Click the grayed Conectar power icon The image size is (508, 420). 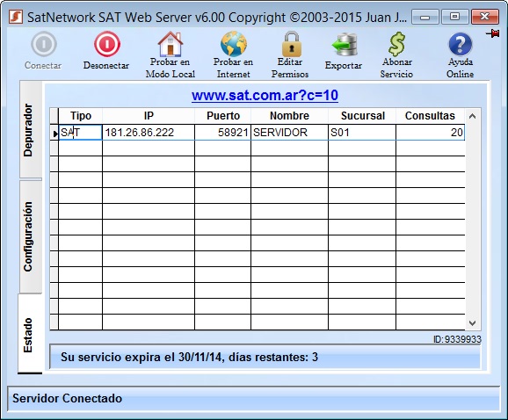coord(44,44)
